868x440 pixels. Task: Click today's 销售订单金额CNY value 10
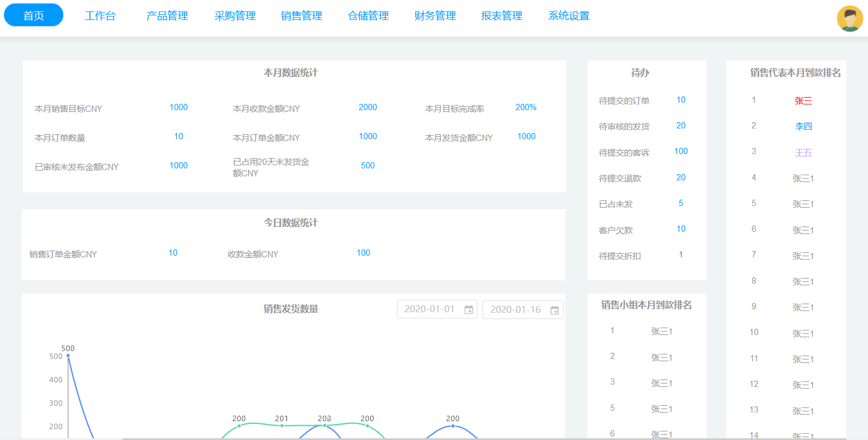(x=173, y=253)
